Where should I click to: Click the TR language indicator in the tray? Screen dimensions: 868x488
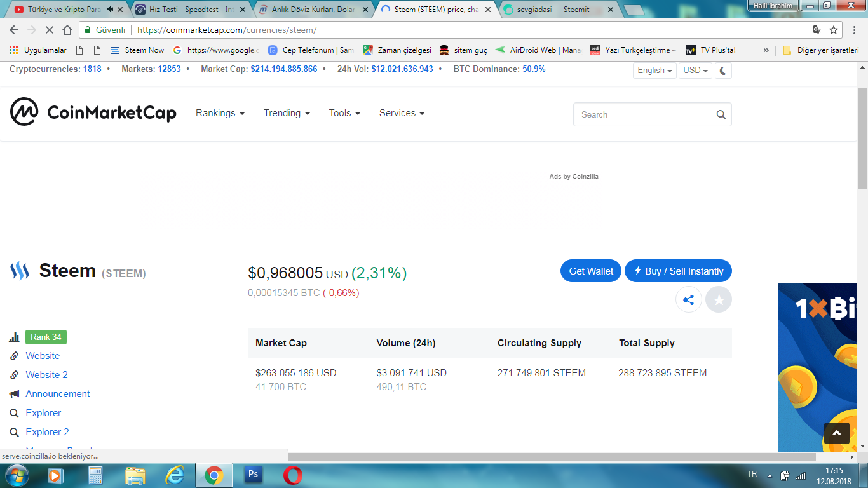752,474
